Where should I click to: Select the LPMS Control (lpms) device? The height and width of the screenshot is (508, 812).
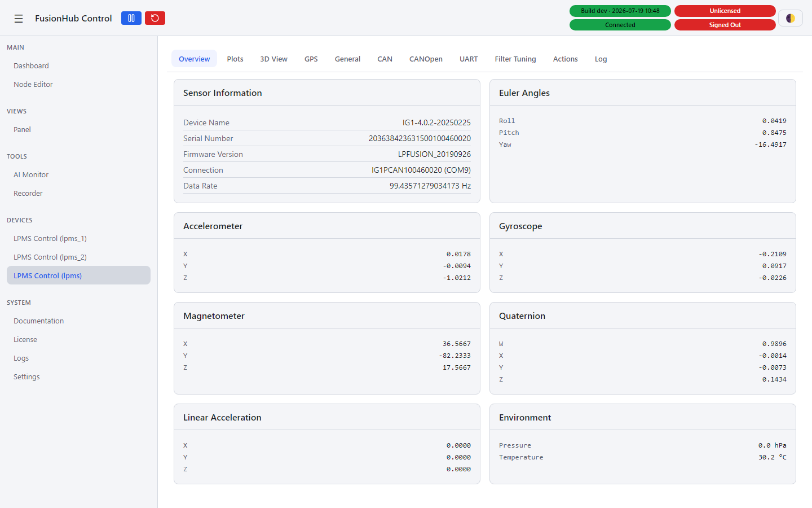click(x=78, y=275)
